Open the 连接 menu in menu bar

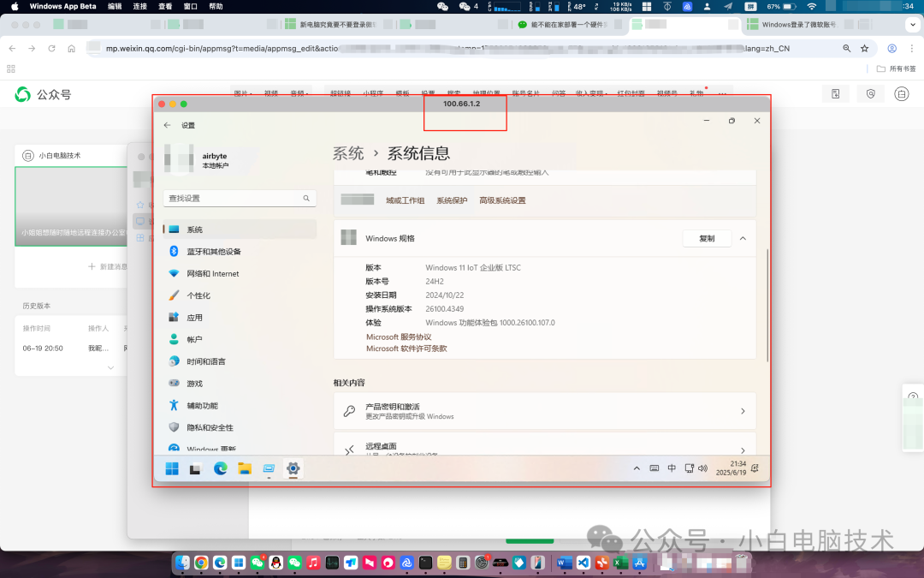(x=140, y=7)
